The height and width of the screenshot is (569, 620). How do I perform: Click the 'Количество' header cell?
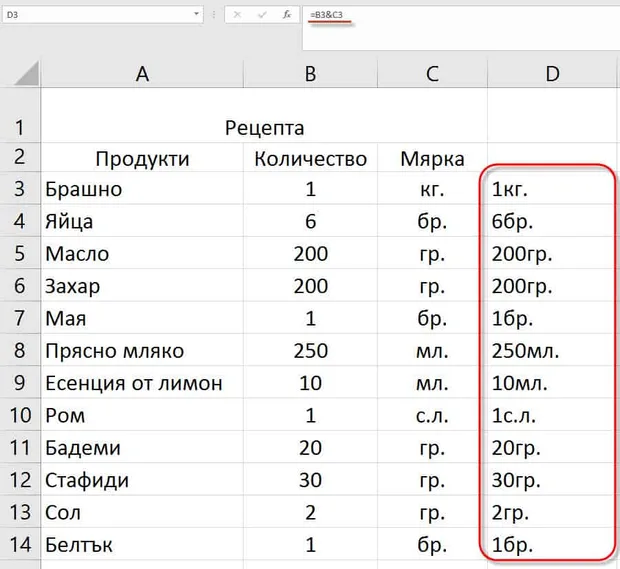[310, 158]
